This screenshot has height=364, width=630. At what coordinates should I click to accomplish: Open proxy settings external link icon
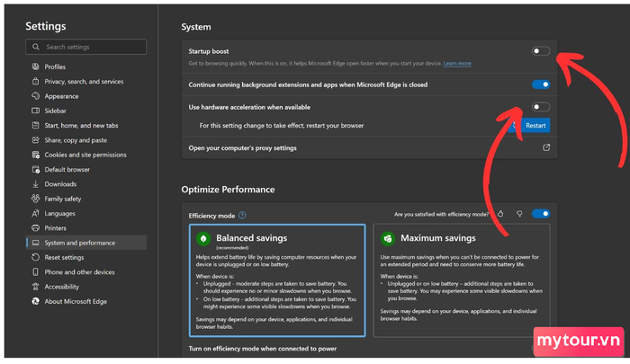(x=546, y=147)
